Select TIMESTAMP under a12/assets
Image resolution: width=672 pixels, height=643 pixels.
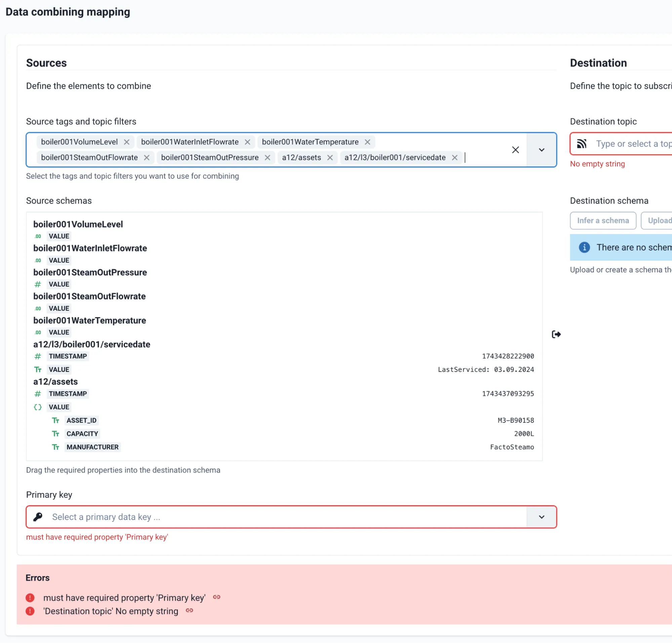68,394
